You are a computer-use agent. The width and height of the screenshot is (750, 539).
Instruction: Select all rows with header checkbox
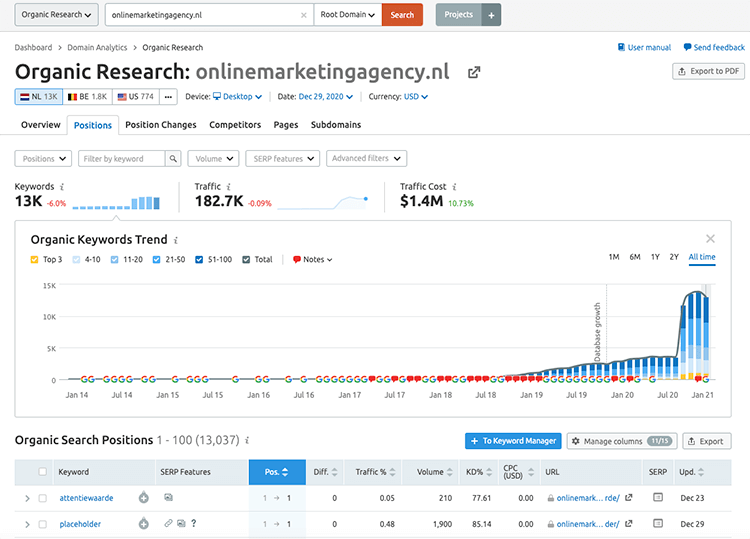[x=43, y=472]
